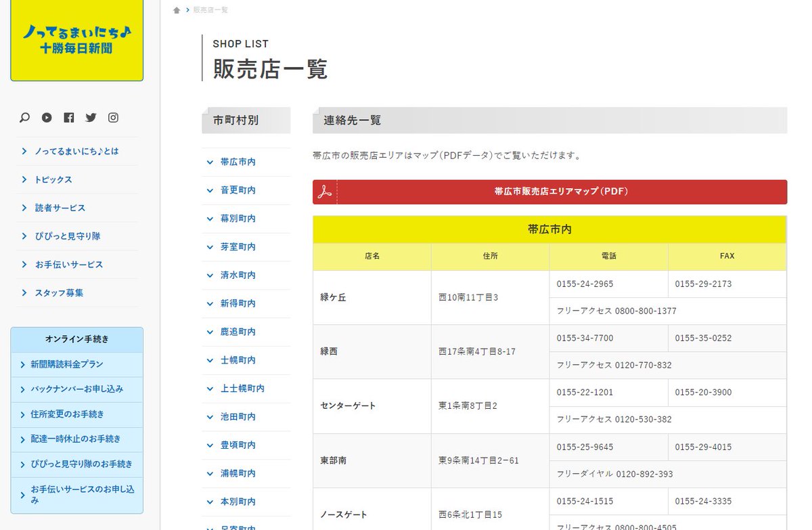The width and height of the screenshot is (812, 530).
Task: Jump to 士幌町内 section
Action: 246,360
